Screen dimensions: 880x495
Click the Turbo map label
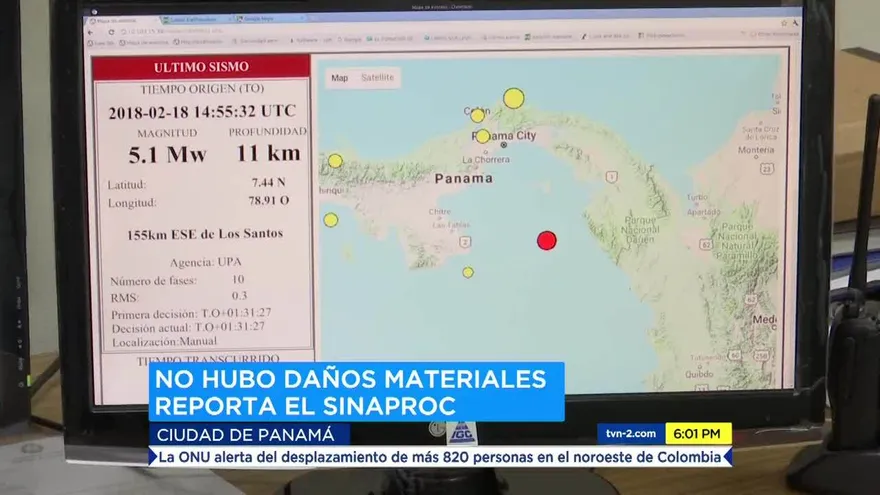point(697,198)
